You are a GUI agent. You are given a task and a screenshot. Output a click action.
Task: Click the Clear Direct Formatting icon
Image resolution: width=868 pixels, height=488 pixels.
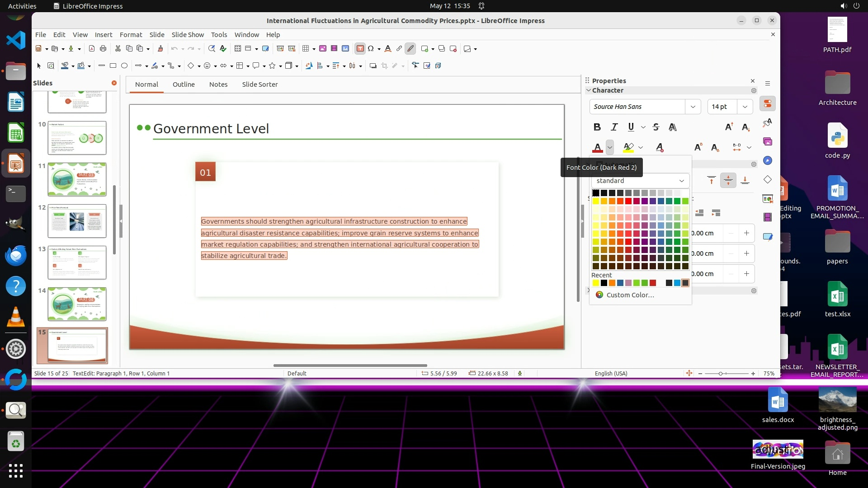pos(660,147)
